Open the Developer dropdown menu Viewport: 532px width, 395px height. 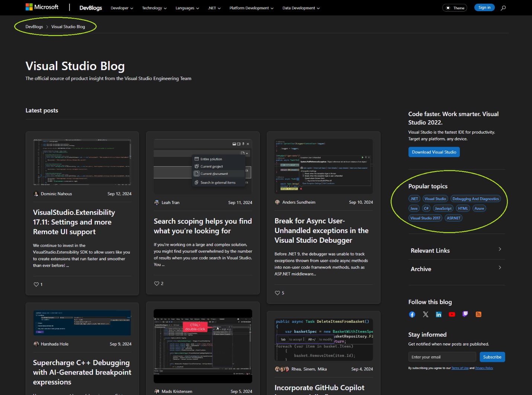click(x=122, y=7)
